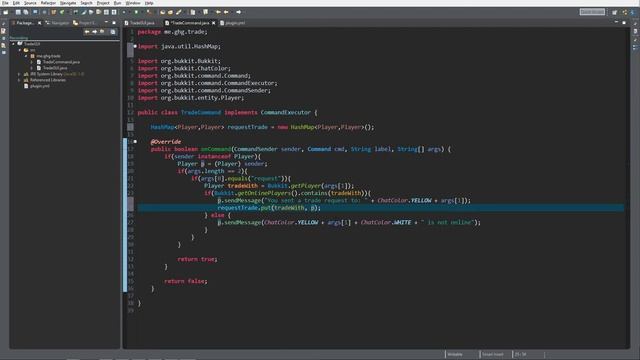The width and height of the screenshot is (640, 360).
Task: Click the 'import org.bukkit.ChatColor;' line
Action: coord(184,69)
